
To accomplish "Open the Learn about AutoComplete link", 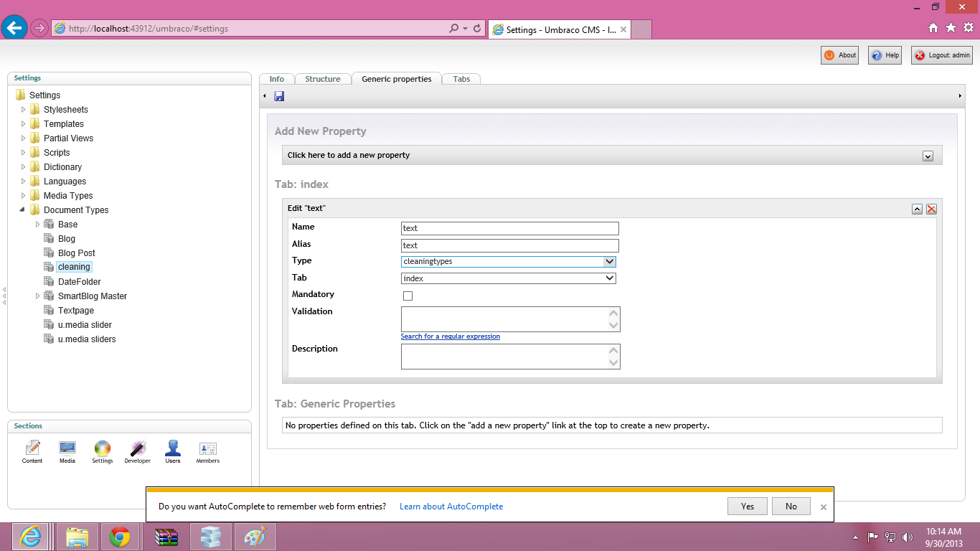I will pyautogui.click(x=451, y=507).
